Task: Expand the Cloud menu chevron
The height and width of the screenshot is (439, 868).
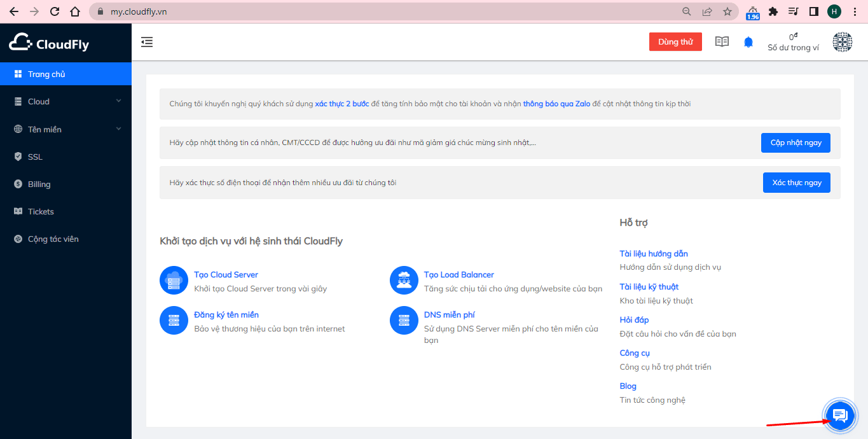Action: pos(118,101)
